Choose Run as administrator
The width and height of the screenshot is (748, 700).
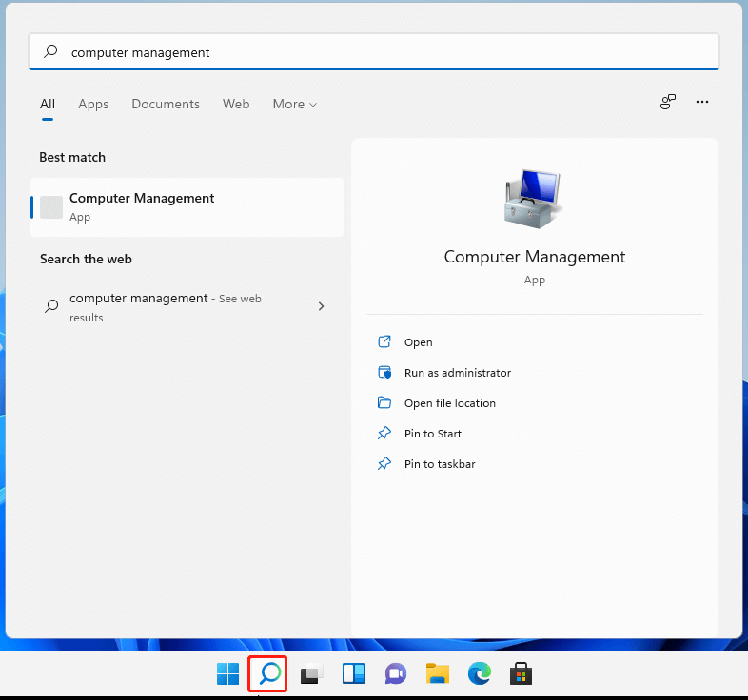point(458,373)
